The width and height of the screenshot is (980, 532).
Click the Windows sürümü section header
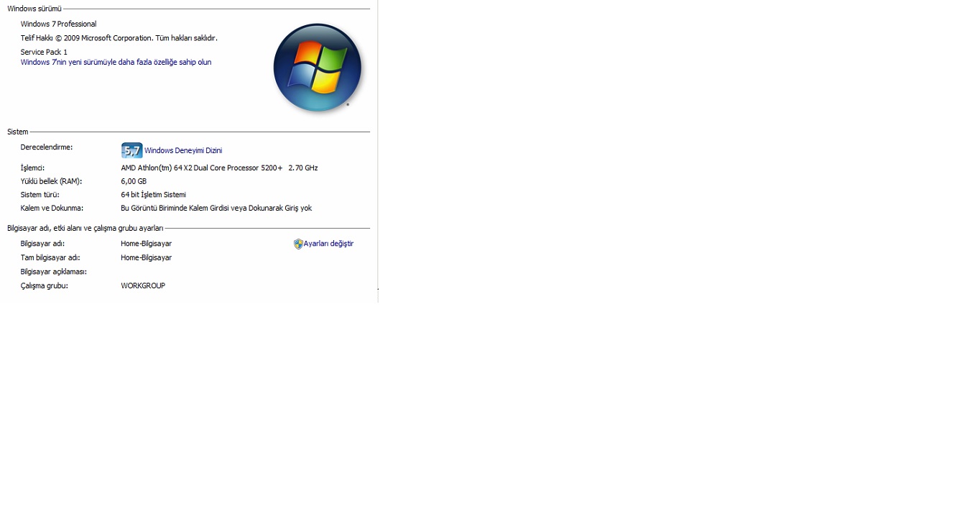click(34, 9)
